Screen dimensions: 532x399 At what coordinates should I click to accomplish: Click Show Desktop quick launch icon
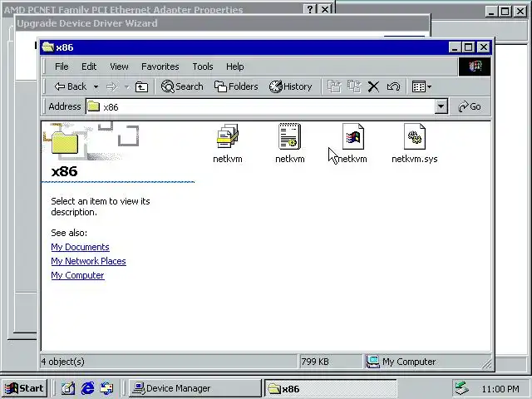tap(68, 388)
